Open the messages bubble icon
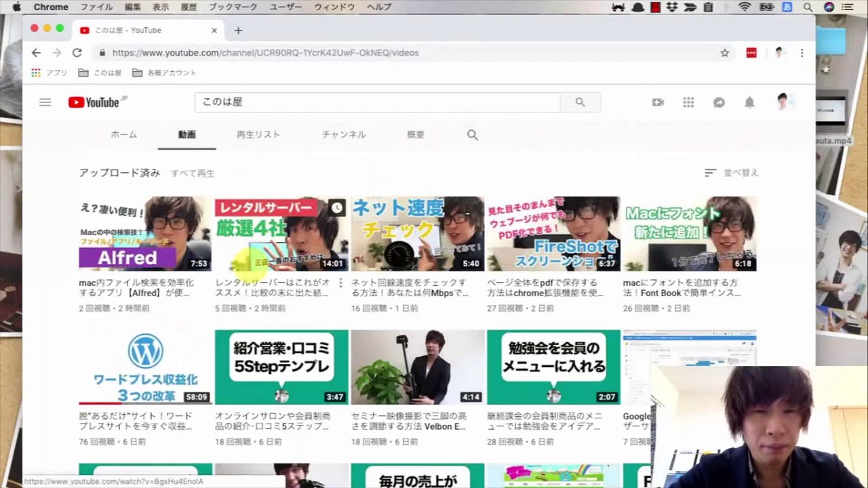This screenshot has height=488, width=868. 719,102
